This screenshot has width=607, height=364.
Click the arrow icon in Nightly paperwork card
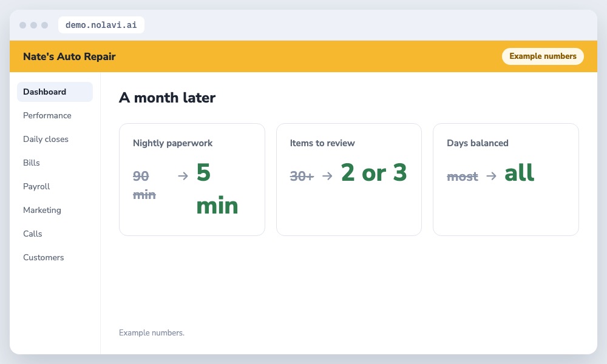coord(183,177)
